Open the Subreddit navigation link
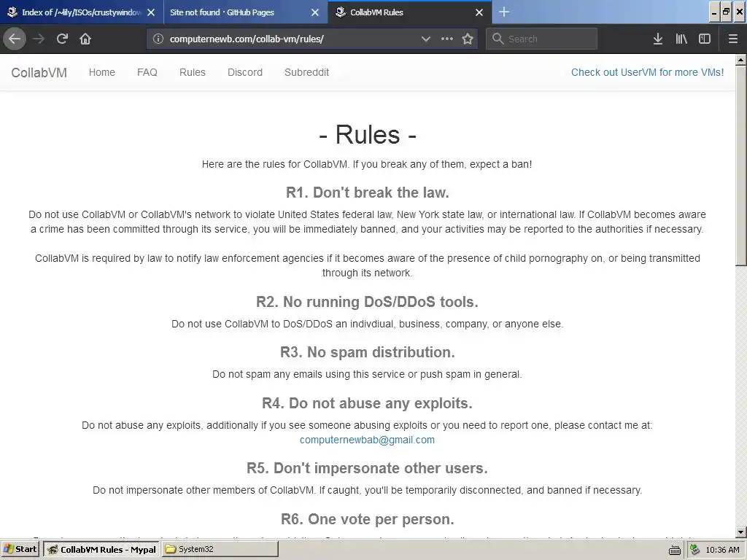The width and height of the screenshot is (747, 560). [307, 72]
